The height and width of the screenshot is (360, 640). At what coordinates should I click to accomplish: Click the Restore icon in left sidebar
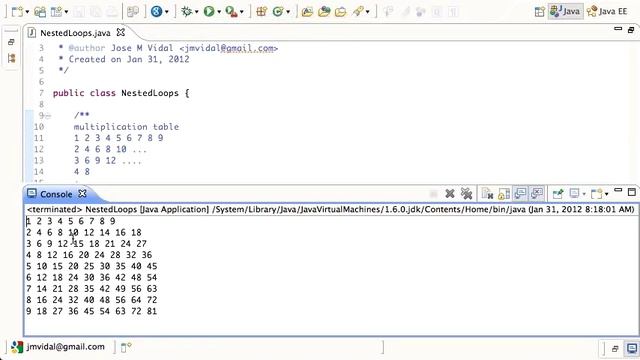click(11, 42)
